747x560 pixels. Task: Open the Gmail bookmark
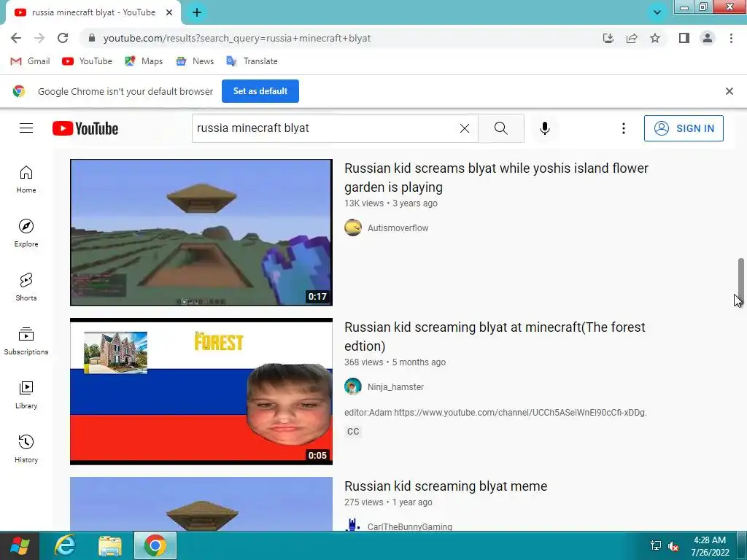[31, 61]
